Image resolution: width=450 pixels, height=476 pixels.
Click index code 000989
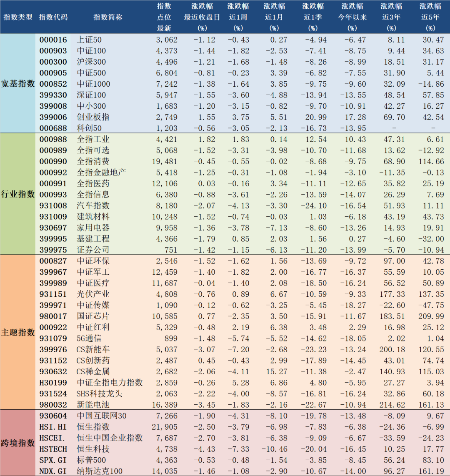click(x=53, y=150)
